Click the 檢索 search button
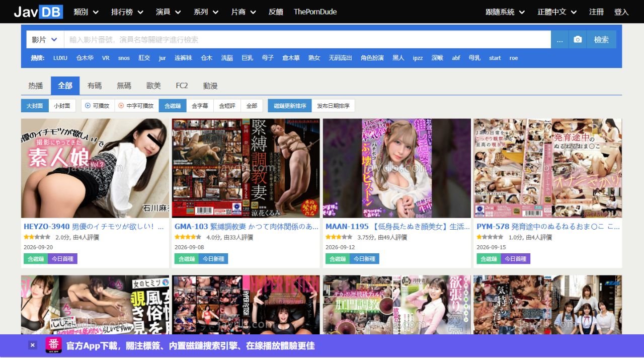 601,39
